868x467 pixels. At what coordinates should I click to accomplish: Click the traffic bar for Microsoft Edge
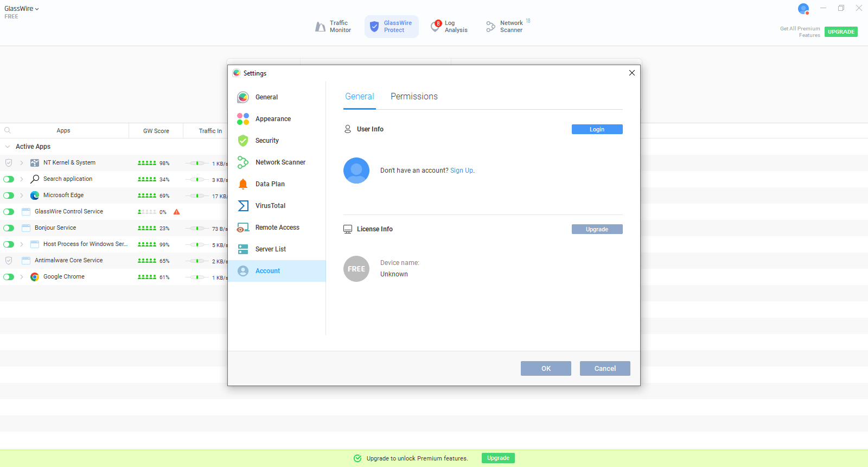click(x=197, y=196)
